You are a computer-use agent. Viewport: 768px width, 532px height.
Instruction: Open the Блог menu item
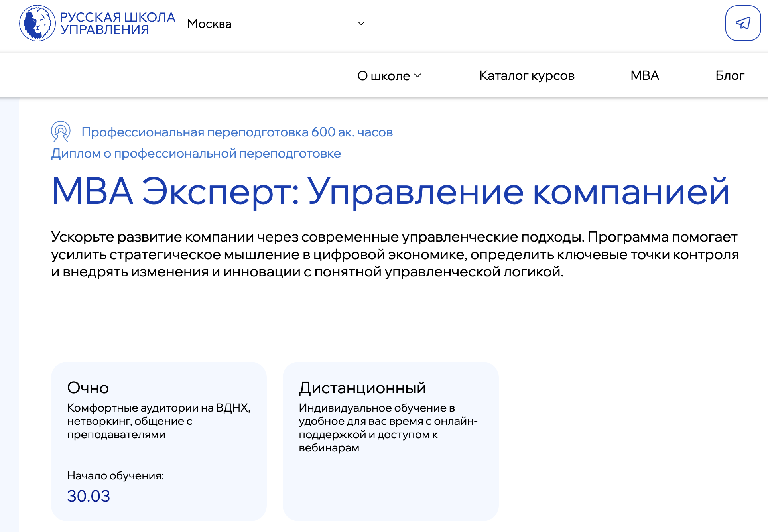[729, 75]
